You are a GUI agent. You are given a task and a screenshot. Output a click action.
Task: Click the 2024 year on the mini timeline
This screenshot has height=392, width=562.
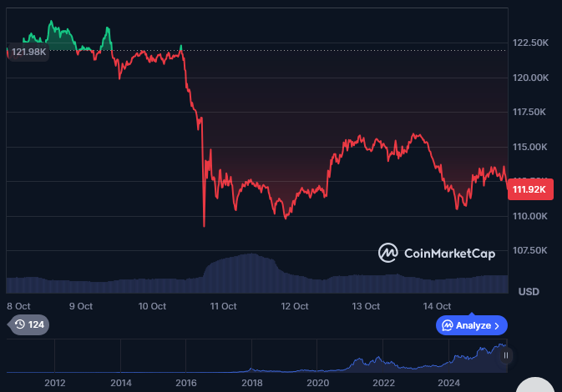(449, 383)
